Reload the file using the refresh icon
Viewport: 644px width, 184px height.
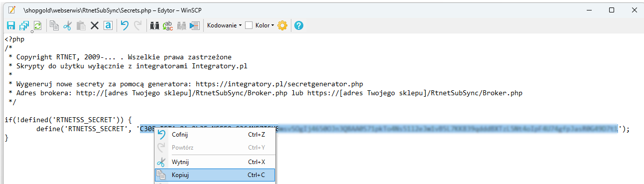(x=37, y=25)
